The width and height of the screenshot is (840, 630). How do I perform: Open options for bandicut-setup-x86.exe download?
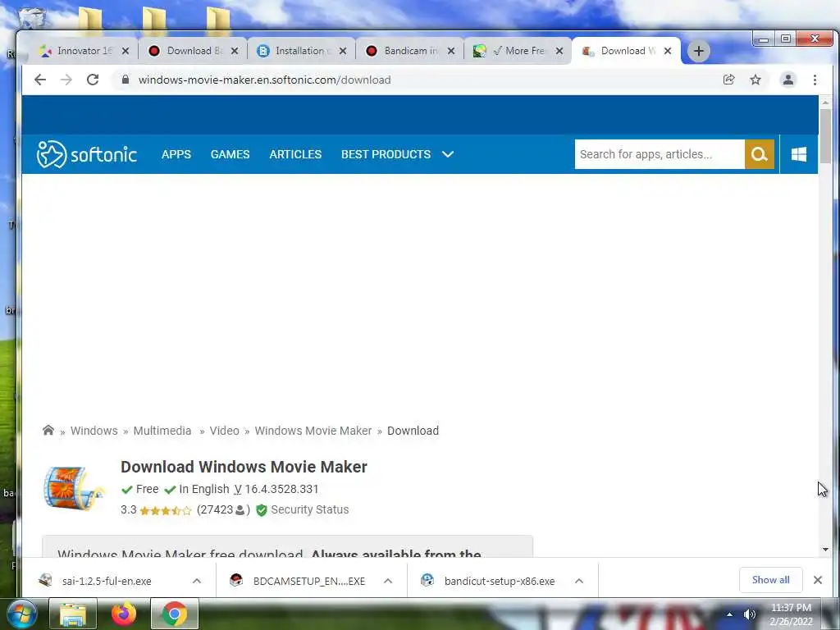pos(579,581)
